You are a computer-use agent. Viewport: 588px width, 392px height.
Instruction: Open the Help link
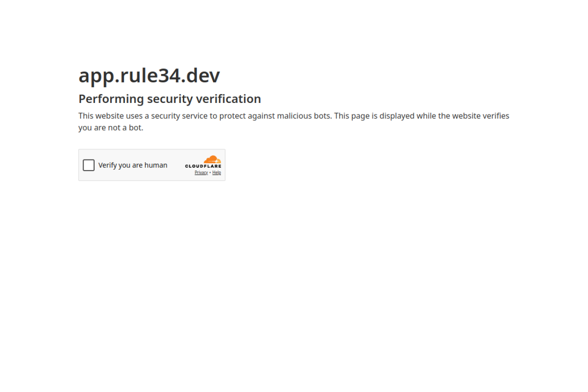216,172
